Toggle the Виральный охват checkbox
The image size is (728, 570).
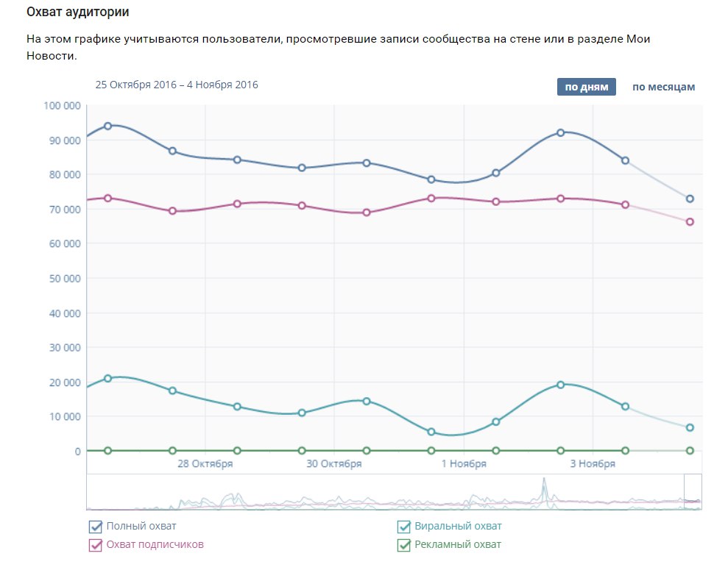pyautogui.click(x=403, y=527)
